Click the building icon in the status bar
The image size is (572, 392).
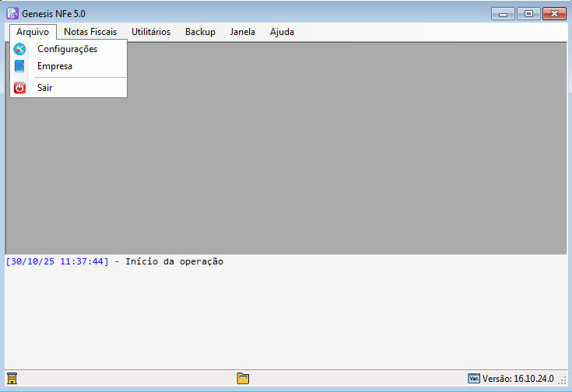pos(12,379)
